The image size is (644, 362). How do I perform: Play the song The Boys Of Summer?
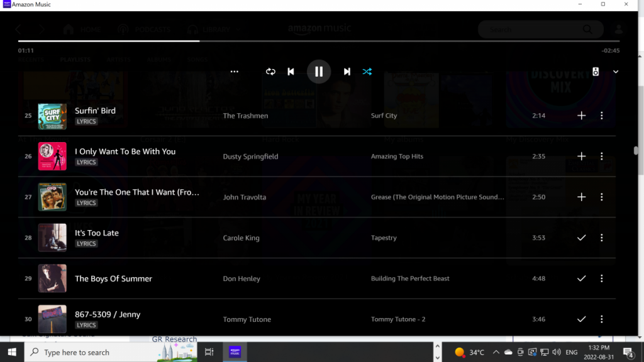click(x=113, y=278)
